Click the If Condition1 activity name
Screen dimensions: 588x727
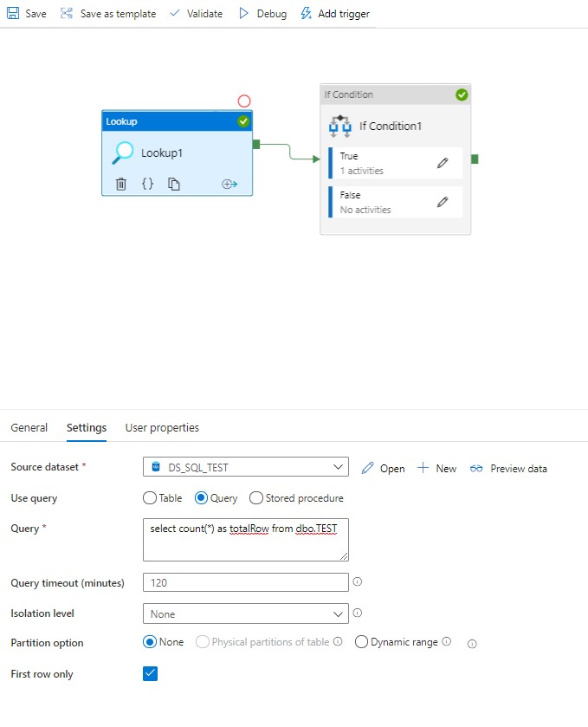click(391, 127)
